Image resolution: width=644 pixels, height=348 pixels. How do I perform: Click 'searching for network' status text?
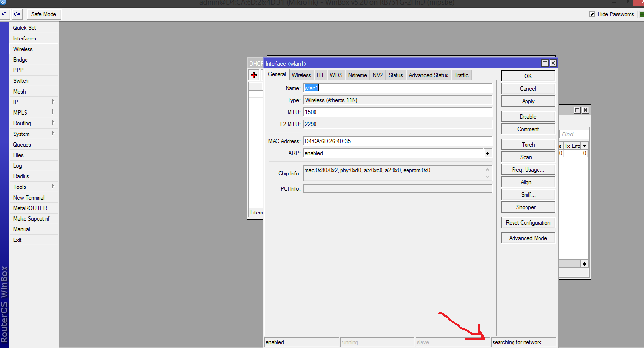(517, 342)
